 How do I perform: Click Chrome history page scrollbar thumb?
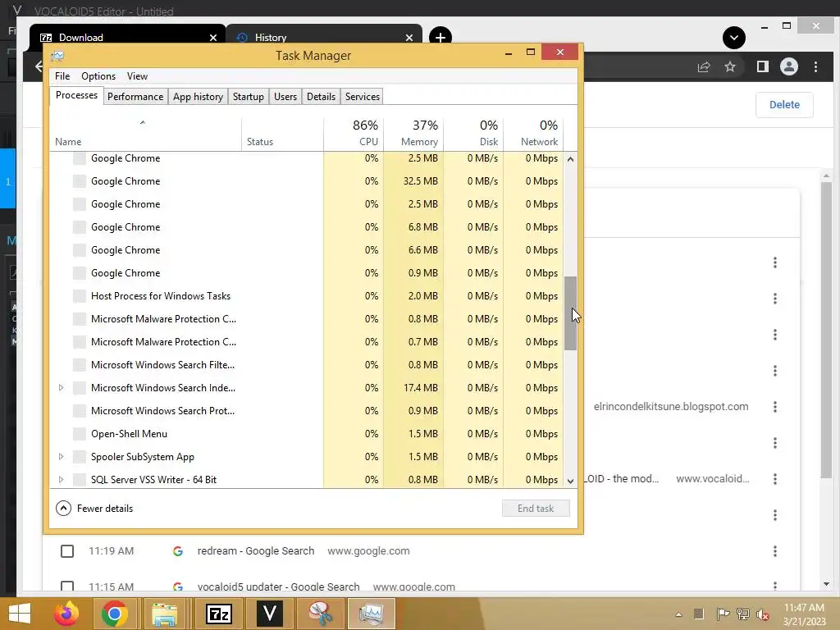[826, 330]
